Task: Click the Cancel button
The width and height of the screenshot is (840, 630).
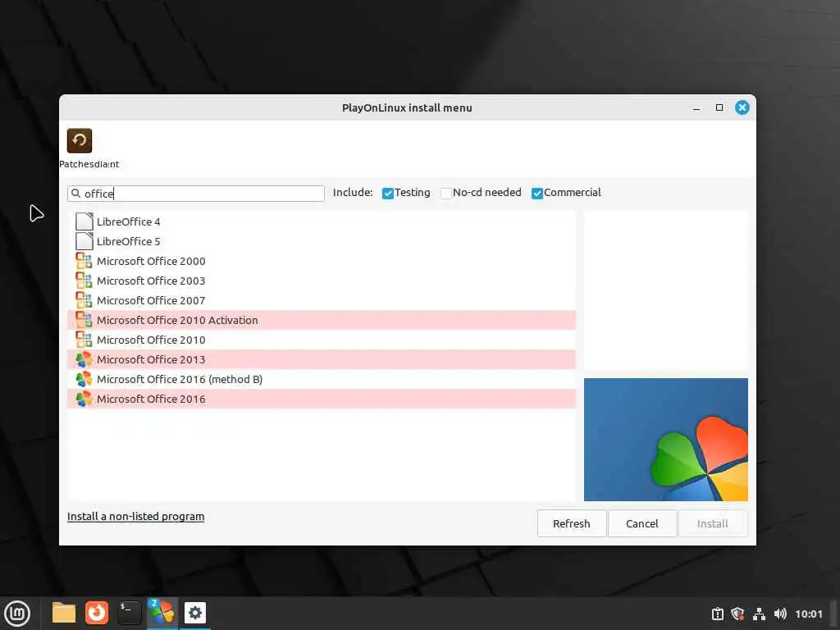Action: pos(642,523)
